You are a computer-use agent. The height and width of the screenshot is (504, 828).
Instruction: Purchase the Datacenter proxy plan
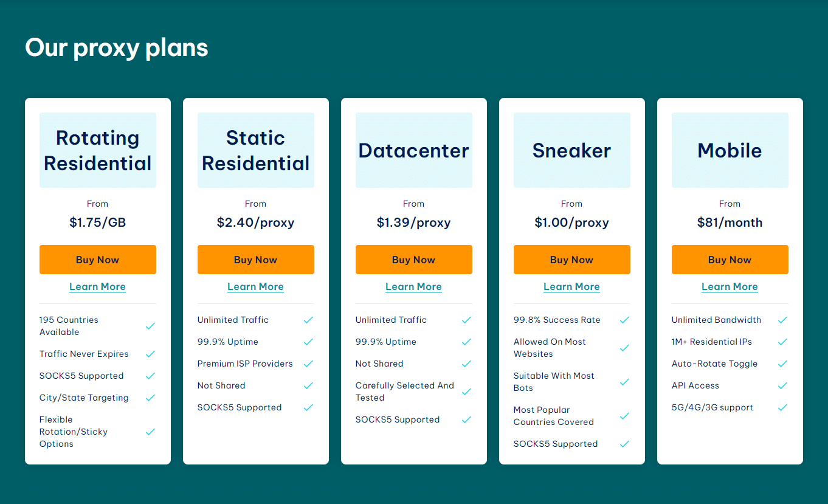414,260
